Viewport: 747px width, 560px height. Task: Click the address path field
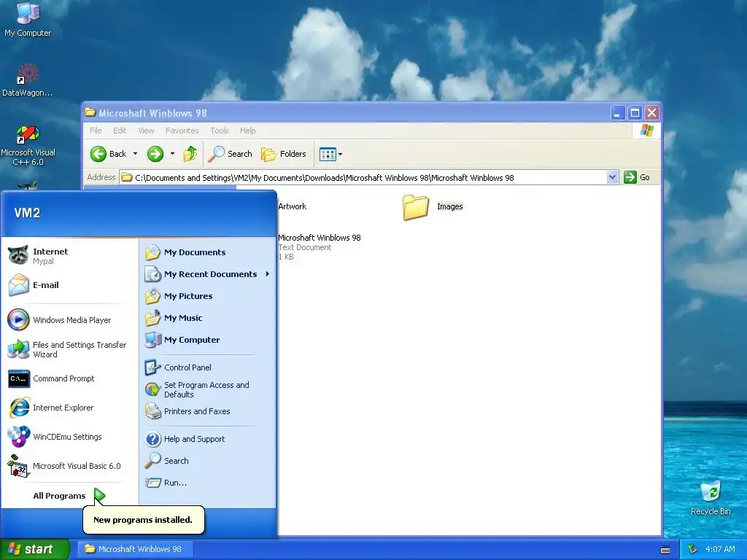click(x=363, y=178)
